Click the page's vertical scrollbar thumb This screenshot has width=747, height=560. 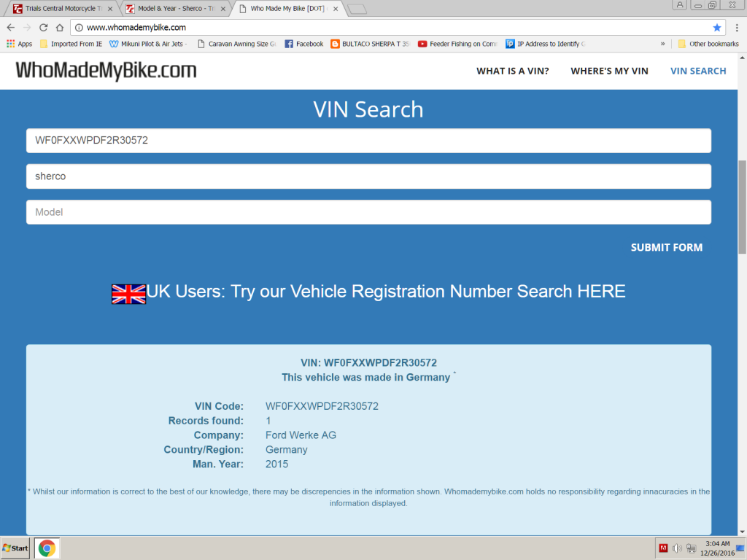click(x=742, y=206)
